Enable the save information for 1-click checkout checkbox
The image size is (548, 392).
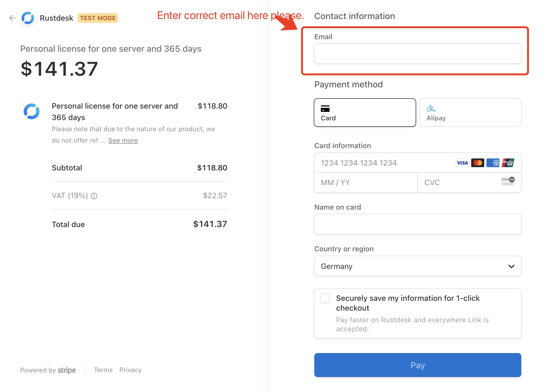[325, 298]
